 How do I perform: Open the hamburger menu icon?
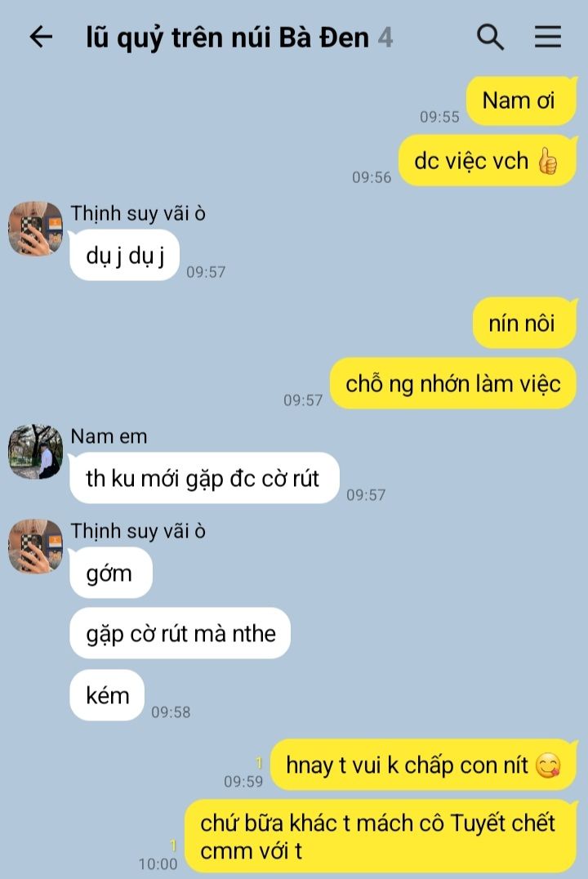pos(548,37)
